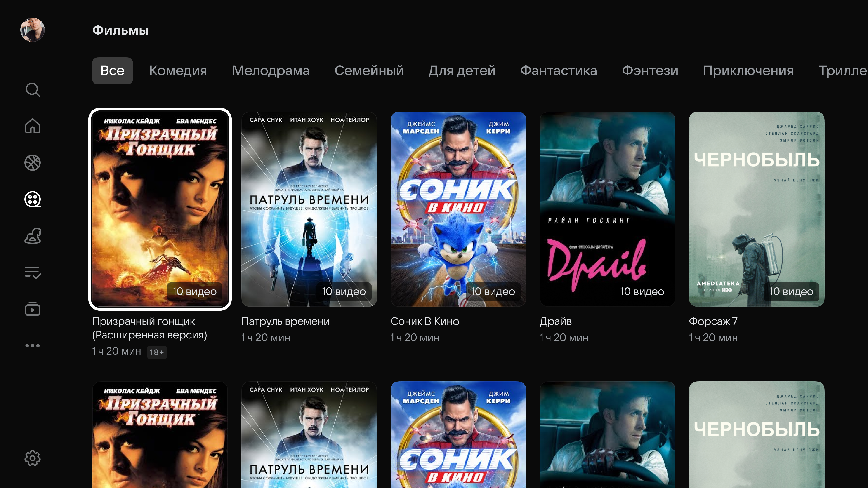Screen dimensions: 868x488
Task: Select the Приключения genre tab
Action: point(748,71)
